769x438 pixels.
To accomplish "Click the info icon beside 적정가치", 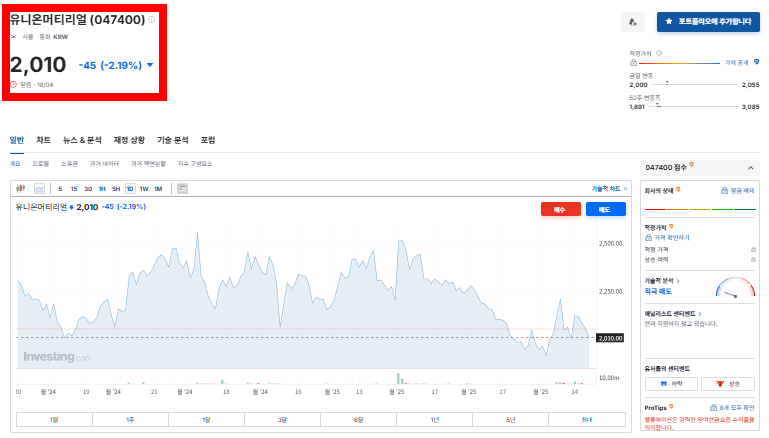I will 659,53.
